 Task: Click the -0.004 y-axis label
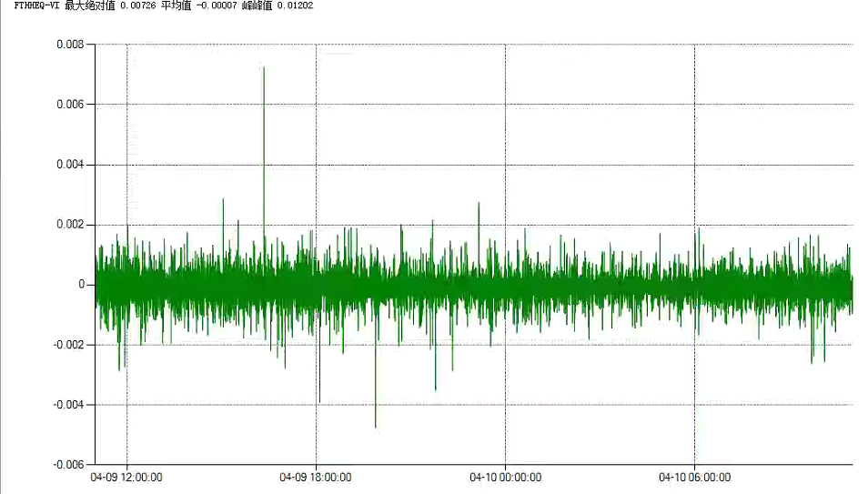[x=68, y=405]
